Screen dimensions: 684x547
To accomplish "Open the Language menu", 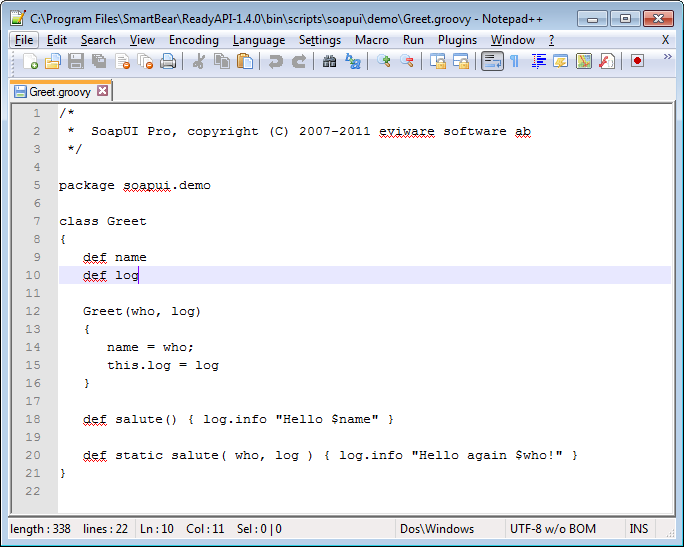I will click(259, 40).
